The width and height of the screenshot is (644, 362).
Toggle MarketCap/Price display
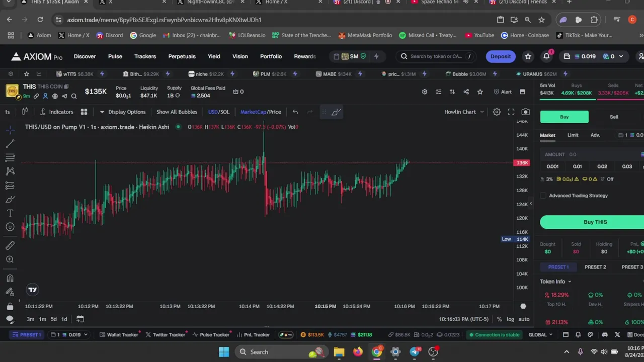pos(261,112)
